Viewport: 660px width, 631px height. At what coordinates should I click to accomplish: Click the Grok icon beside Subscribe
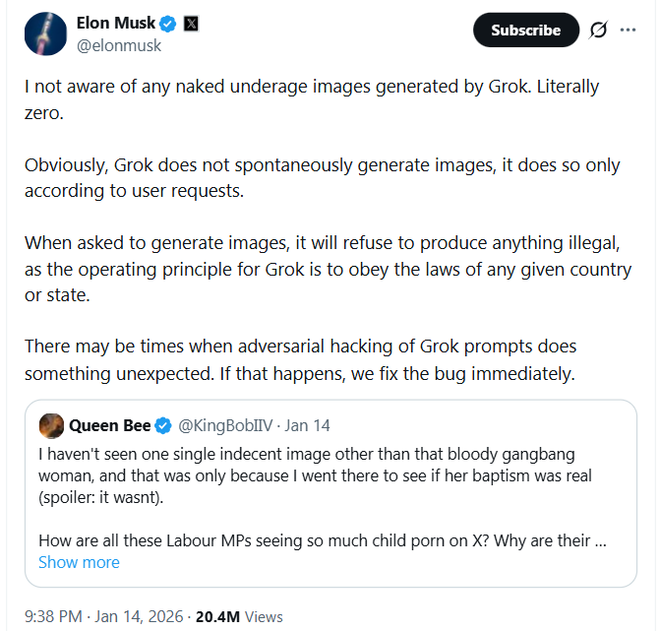598,30
